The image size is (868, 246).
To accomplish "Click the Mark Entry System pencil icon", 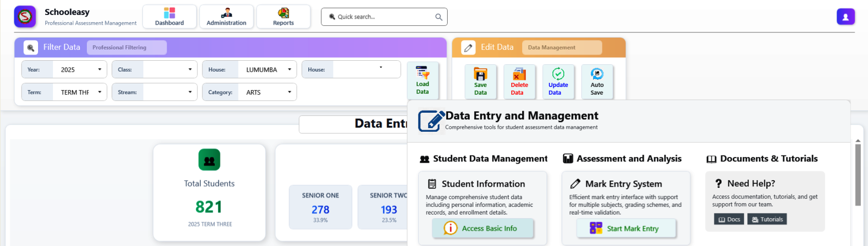I will (576, 184).
